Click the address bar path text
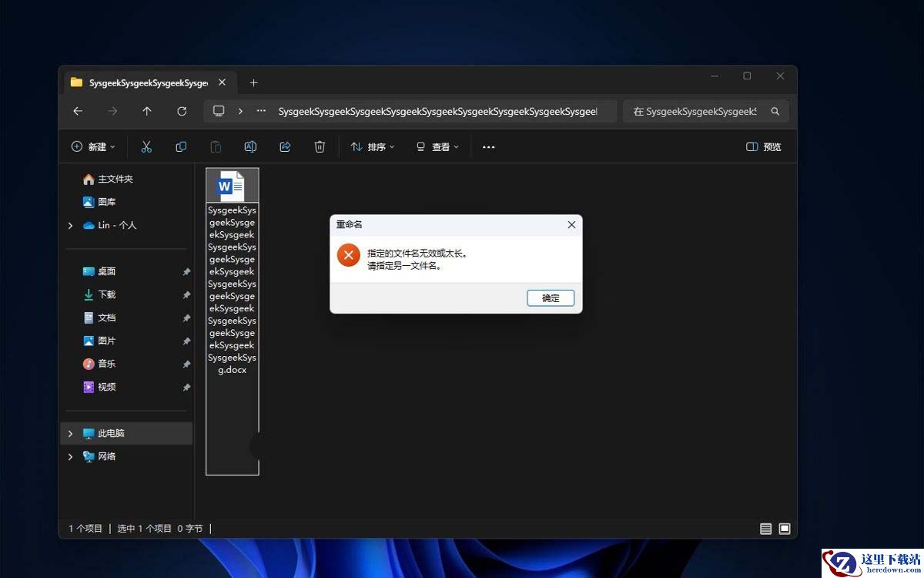This screenshot has height=578, width=924. pyautogui.click(x=437, y=111)
